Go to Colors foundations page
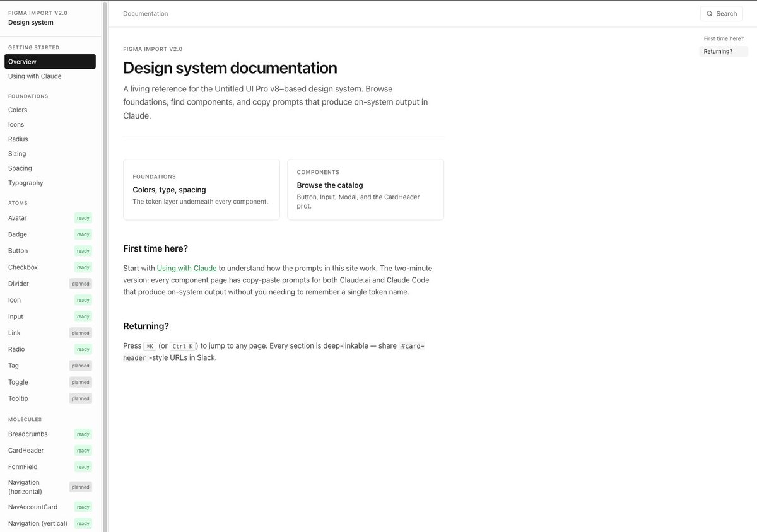The width and height of the screenshot is (757, 532). click(x=50, y=110)
